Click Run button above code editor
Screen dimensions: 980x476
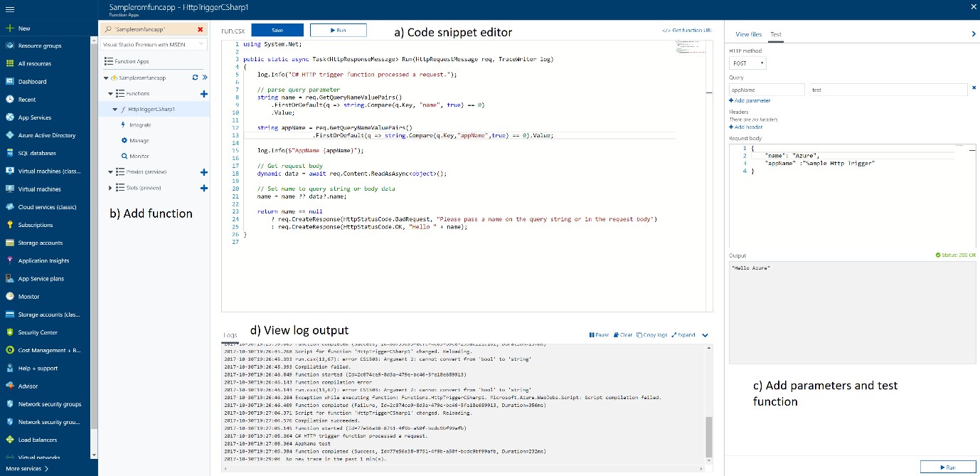click(x=339, y=30)
